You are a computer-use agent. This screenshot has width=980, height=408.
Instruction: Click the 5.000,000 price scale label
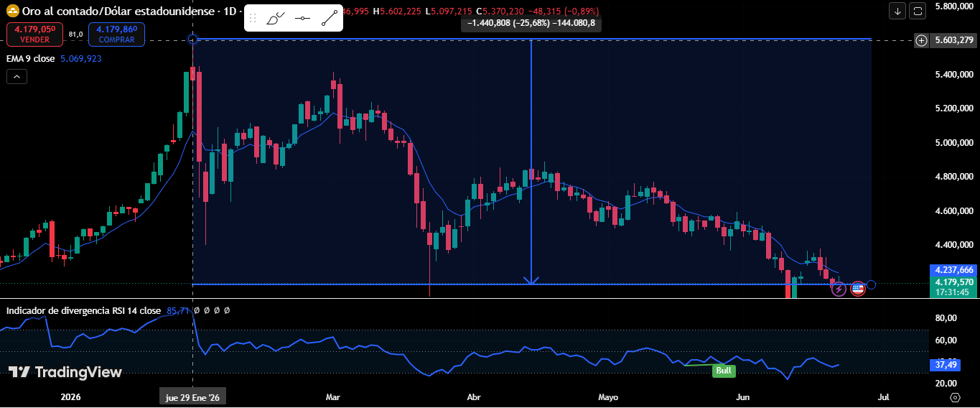click(x=953, y=142)
